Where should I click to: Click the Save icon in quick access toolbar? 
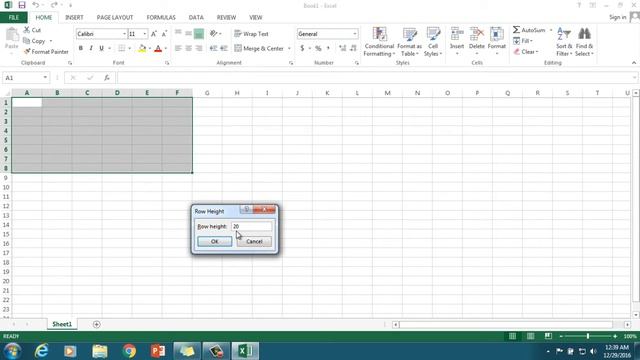(22, 5)
